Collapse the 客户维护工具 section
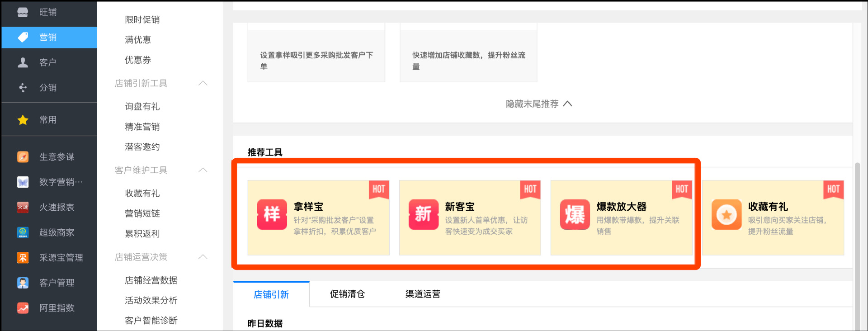This screenshot has height=331, width=868. tap(203, 170)
